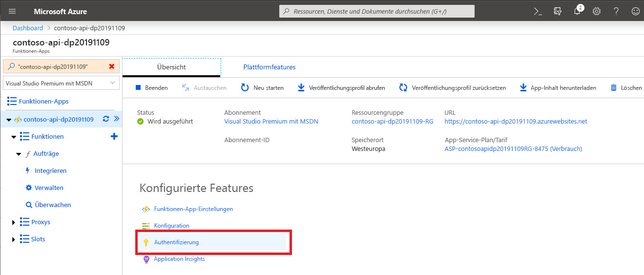The image size is (644, 275).
Task: Open the Application Insights link
Action: 179,258
